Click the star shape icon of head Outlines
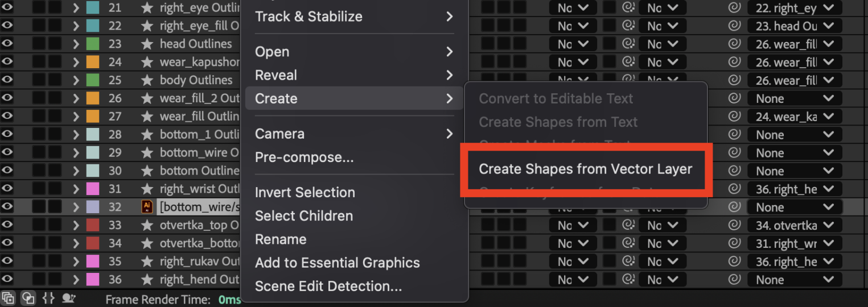Screen dimensions: 868x307 (147, 44)
